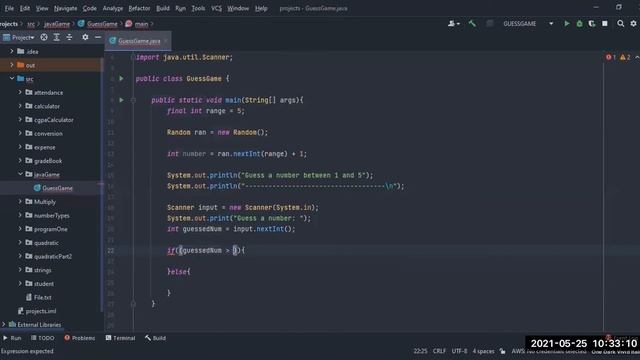Switch to the GuessGame.java editor tab

[139, 41]
